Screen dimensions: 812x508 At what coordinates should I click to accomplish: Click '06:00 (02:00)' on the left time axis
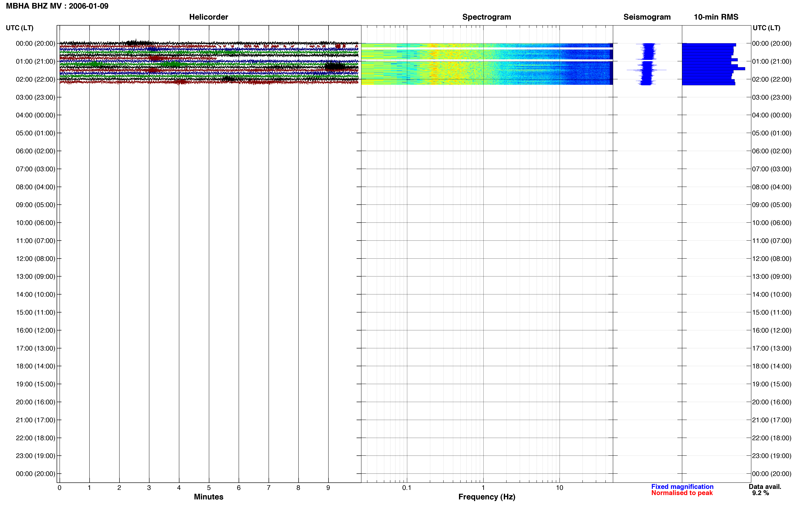36,151
